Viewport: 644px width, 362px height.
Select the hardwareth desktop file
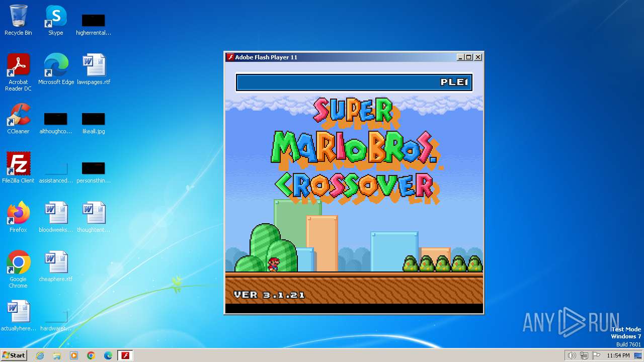click(x=56, y=321)
